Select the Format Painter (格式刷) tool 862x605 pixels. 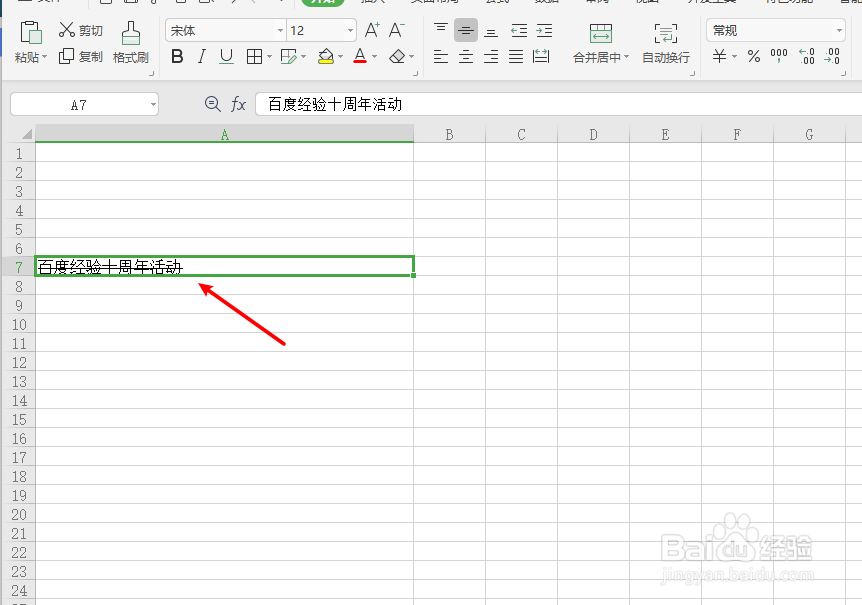point(130,42)
